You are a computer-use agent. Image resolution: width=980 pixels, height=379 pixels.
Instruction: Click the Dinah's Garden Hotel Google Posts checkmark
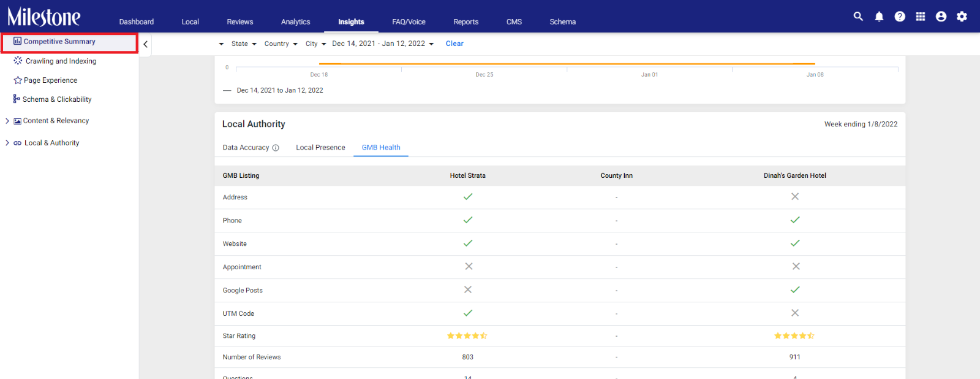tap(795, 290)
